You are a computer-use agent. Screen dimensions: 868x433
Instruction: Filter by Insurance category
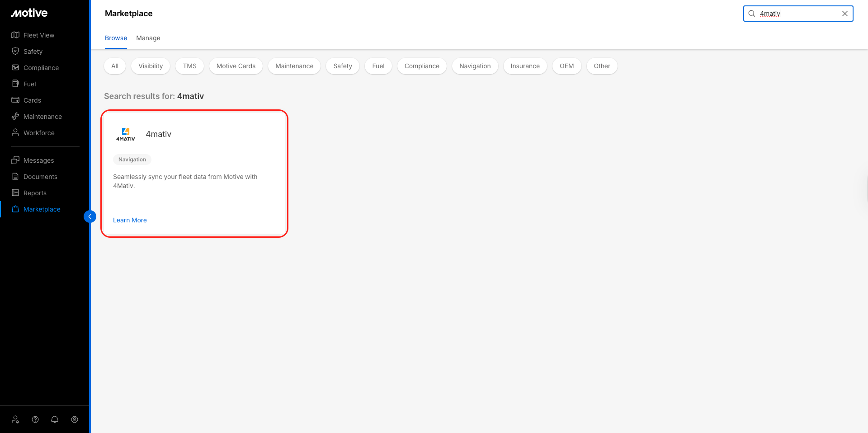click(525, 66)
